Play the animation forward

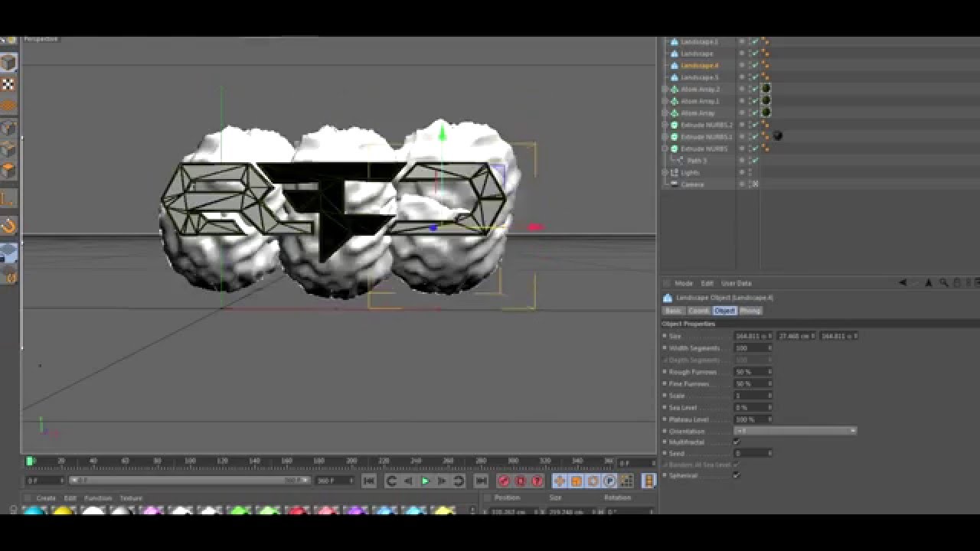tap(425, 481)
